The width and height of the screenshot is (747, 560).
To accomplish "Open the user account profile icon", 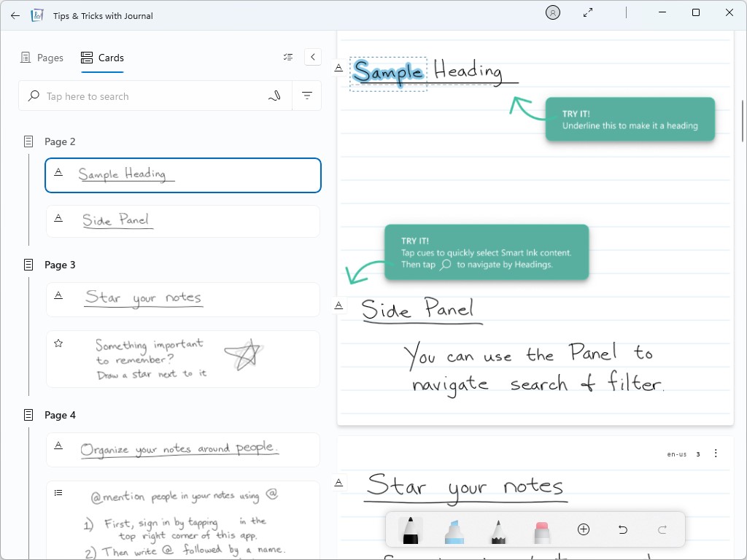I will pyautogui.click(x=553, y=13).
